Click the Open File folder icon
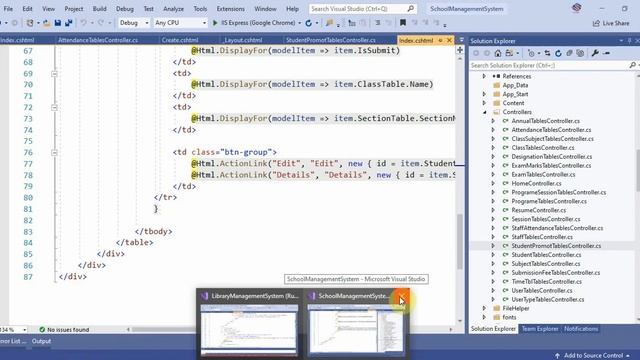Viewport: 640px width, 360px height. point(47,23)
